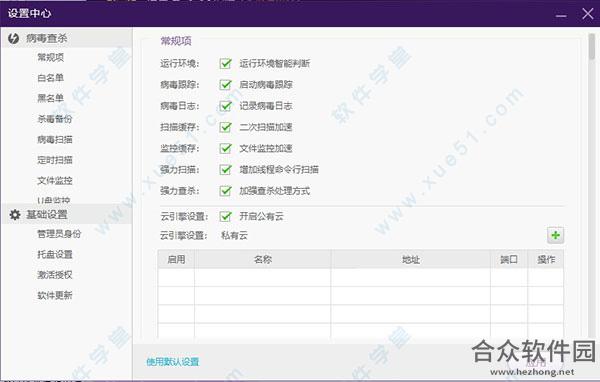The height and width of the screenshot is (382, 600).
Task: Click the 启用 column header
Action: pos(176,259)
